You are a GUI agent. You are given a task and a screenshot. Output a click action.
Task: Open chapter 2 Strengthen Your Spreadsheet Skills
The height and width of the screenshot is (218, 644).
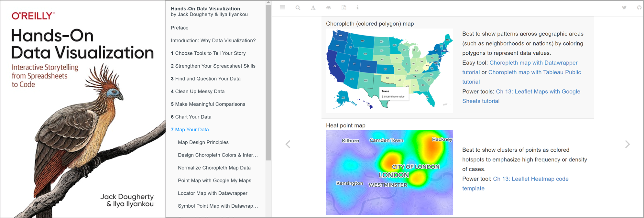click(213, 66)
